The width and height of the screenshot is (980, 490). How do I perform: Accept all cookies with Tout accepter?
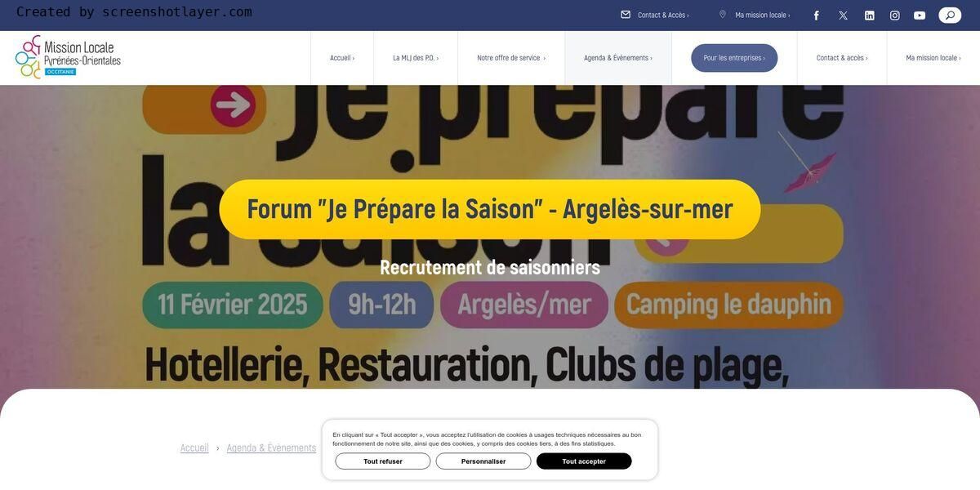click(584, 461)
